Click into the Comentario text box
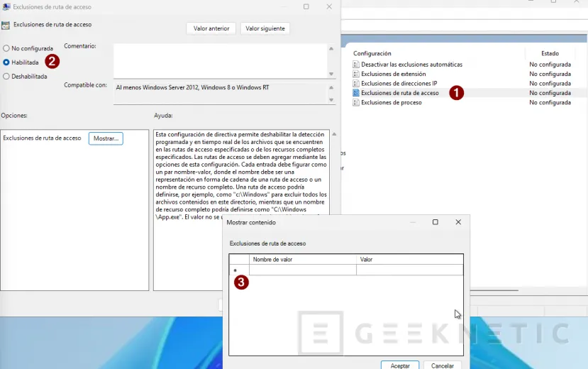The height and width of the screenshot is (369, 588). point(221,61)
